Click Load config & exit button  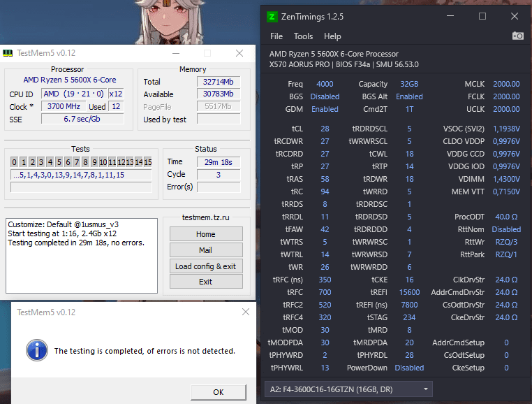pyautogui.click(x=206, y=266)
